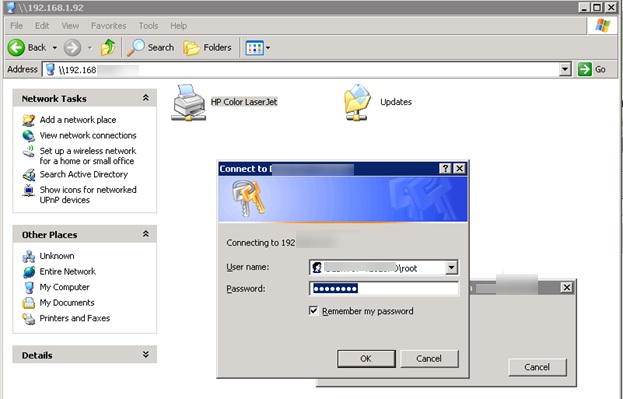Open the Favorites menu
623x399 pixels.
click(x=108, y=26)
